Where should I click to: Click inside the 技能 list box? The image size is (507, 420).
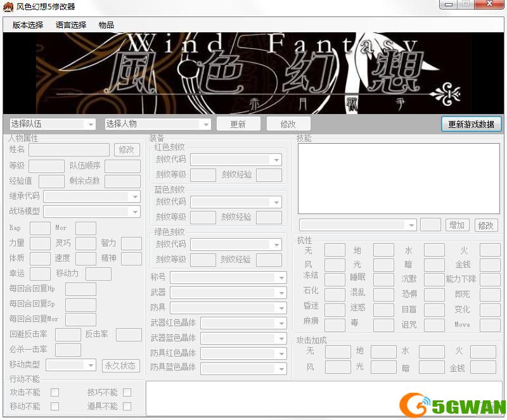(x=399, y=179)
